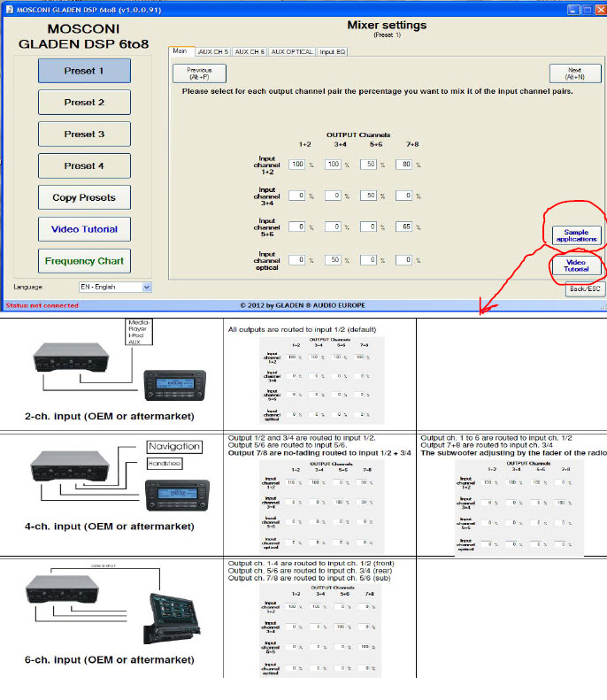Image resolution: width=607 pixels, height=700 pixels.
Task: Go to Next (Alt+N) page
Action: pos(575,73)
